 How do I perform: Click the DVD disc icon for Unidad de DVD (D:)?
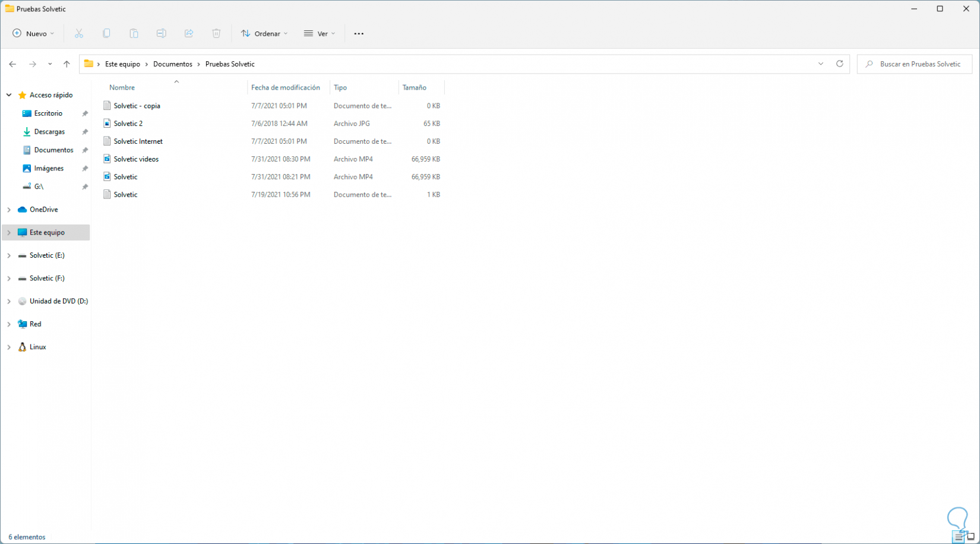[x=23, y=301]
